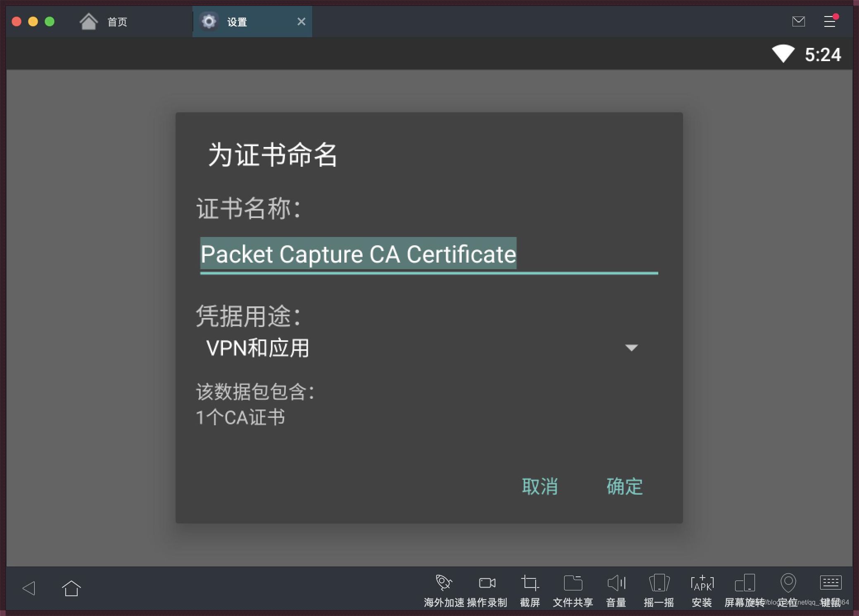Open the mail envelope icon

click(798, 21)
